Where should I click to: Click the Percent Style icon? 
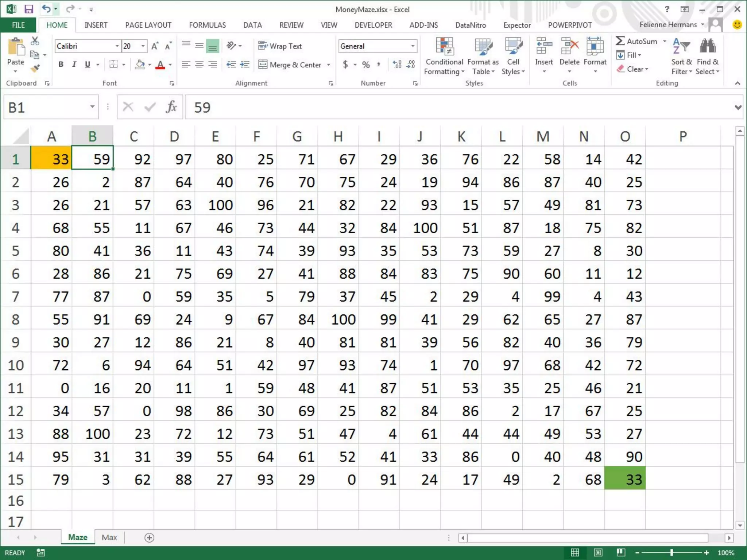click(366, 65)
